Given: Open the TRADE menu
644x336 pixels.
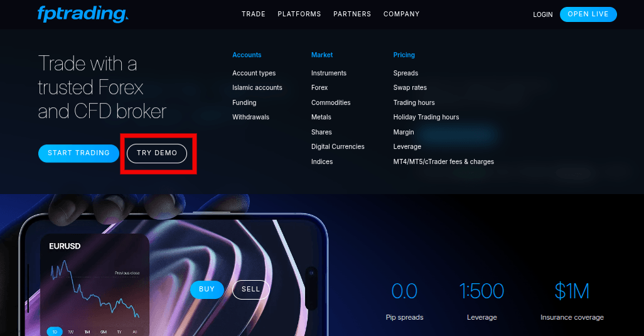Looking at the screenshot, I should coord(254,14).
